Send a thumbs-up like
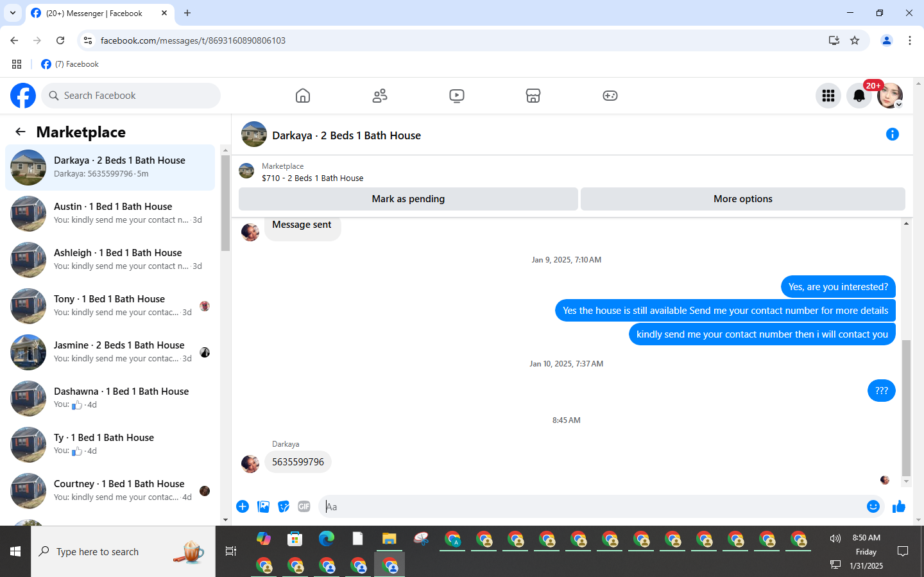This screenshot has height=577, width=924. point(899,506)
